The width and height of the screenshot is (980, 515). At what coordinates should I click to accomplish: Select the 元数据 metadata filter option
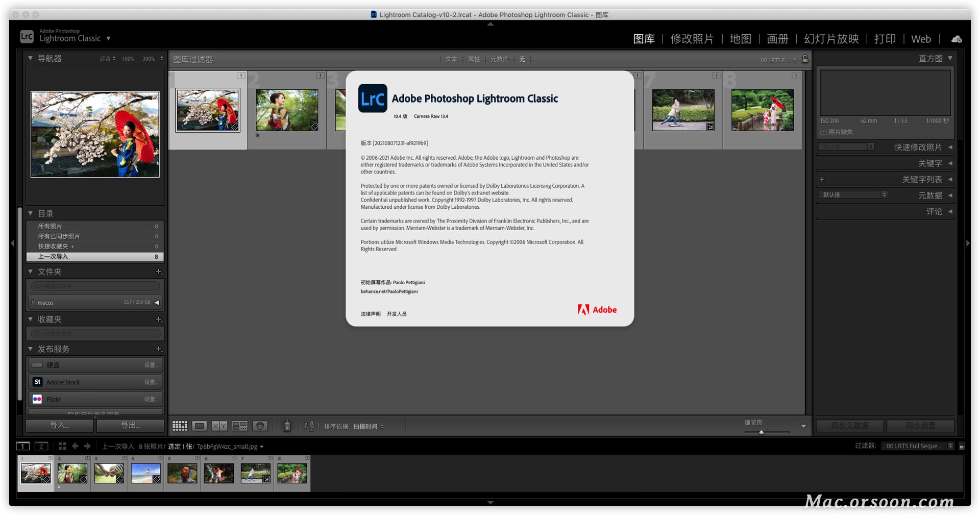(x=500, y=59)
